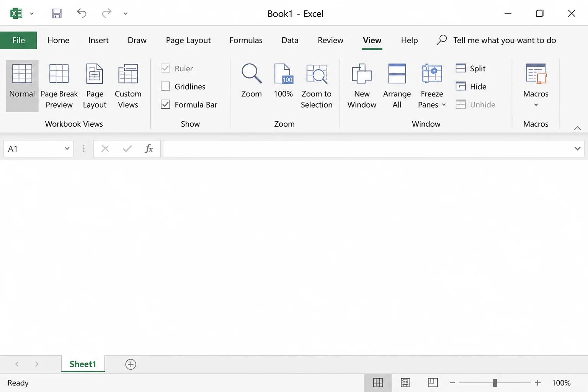588x392 pixels.
Task: Zoom in with the plus button
Action: click(538, 383)
